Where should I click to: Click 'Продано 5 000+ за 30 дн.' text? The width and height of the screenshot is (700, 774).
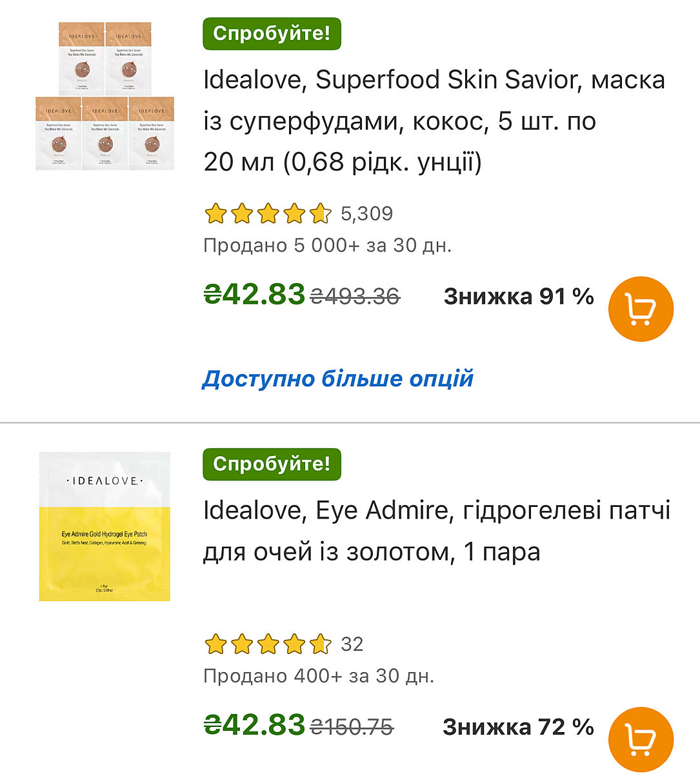click(327, 246)
